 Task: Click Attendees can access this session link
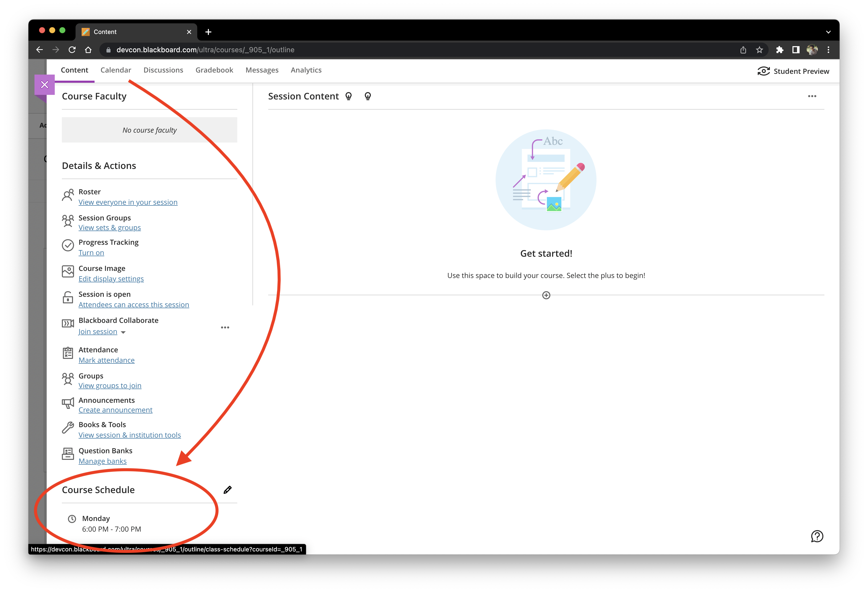pos(134,305)
